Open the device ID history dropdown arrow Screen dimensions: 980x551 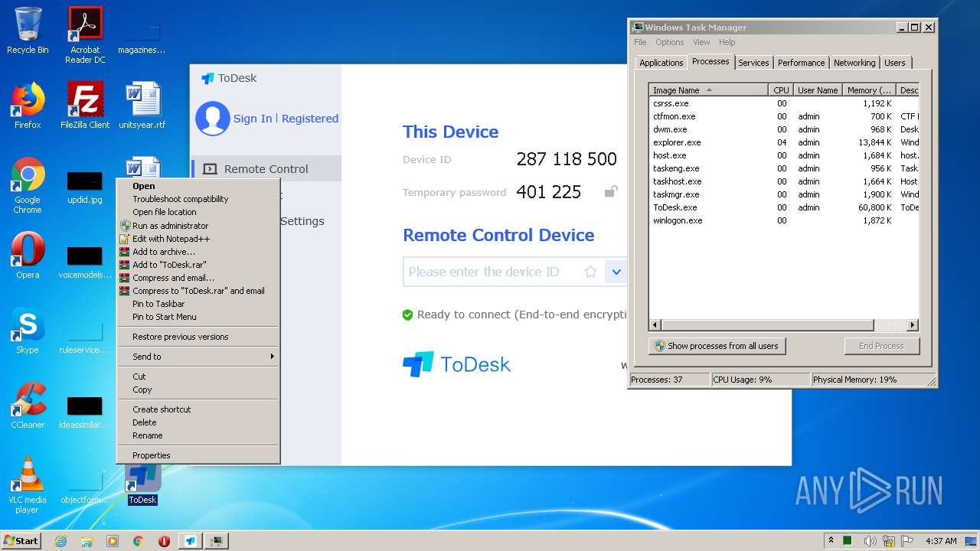(x=616, y=272)
